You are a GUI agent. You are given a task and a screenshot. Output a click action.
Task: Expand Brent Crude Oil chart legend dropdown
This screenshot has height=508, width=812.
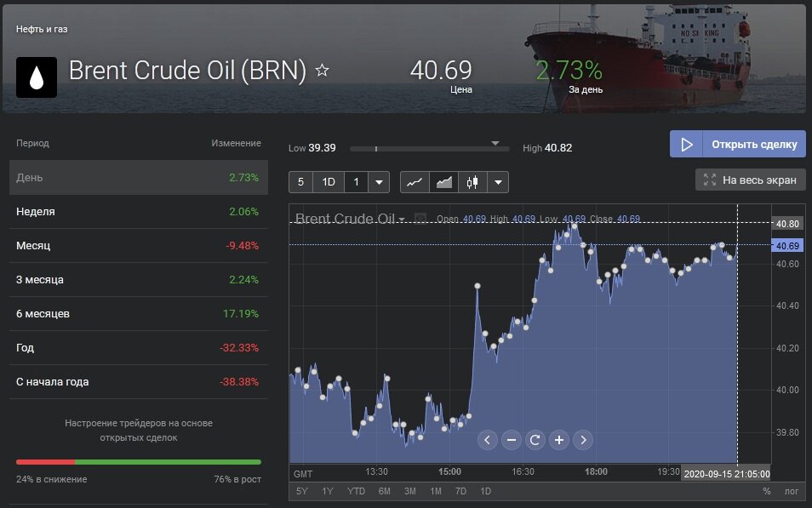(x=402, y=220)
